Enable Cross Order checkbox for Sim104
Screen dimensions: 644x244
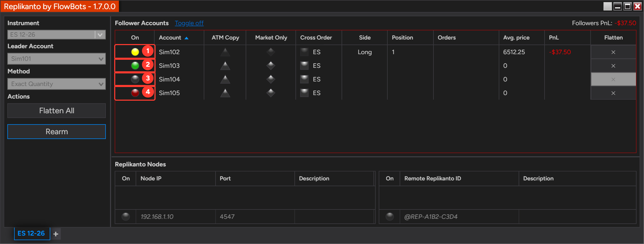(305, 79)
